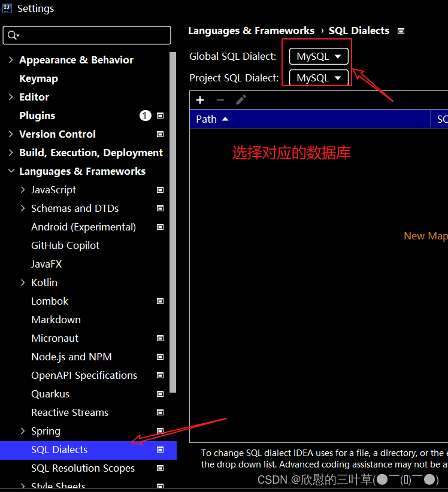Click the New Mapping link
The width and height of the screenshot is (448, 492).
tap(426, 236)
